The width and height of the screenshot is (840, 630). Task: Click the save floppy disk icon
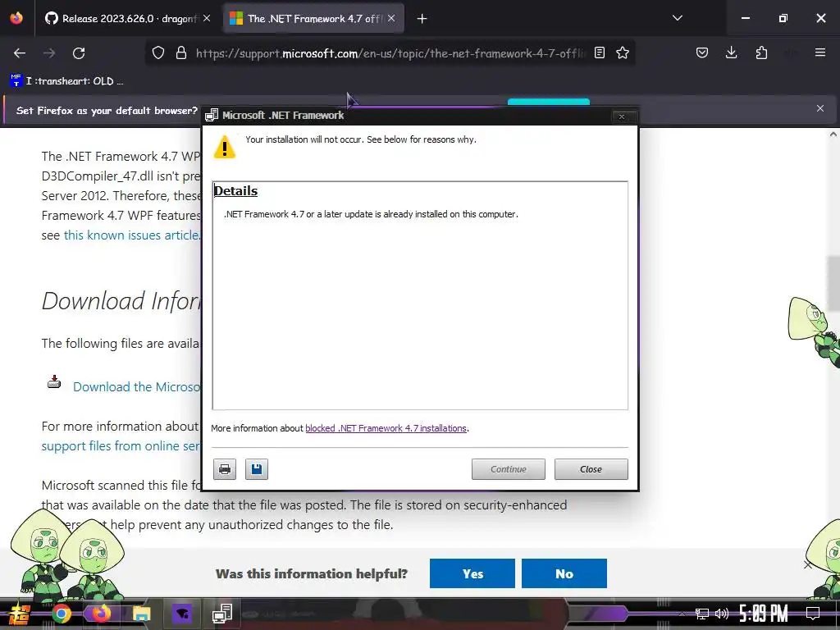tap(257, 469)
